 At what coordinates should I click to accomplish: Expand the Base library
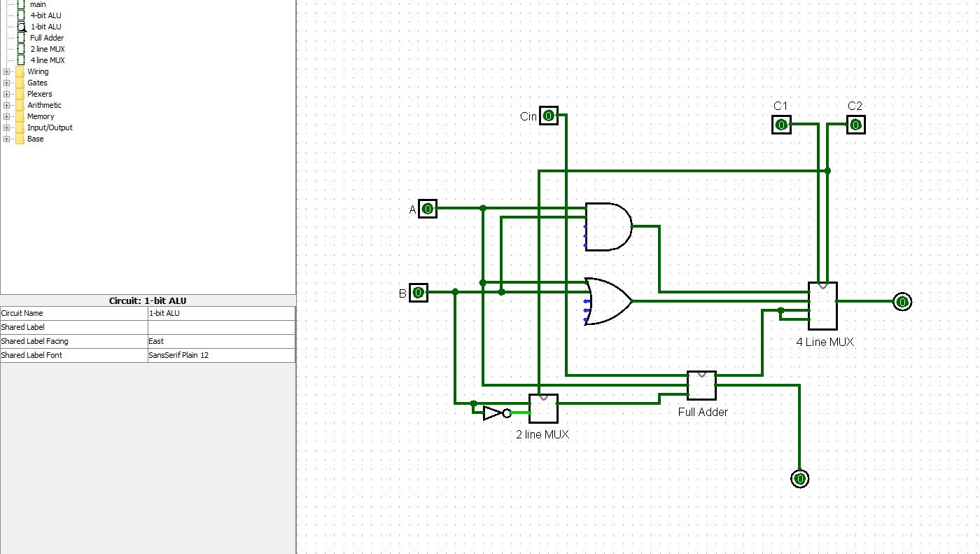pos(7,139)
